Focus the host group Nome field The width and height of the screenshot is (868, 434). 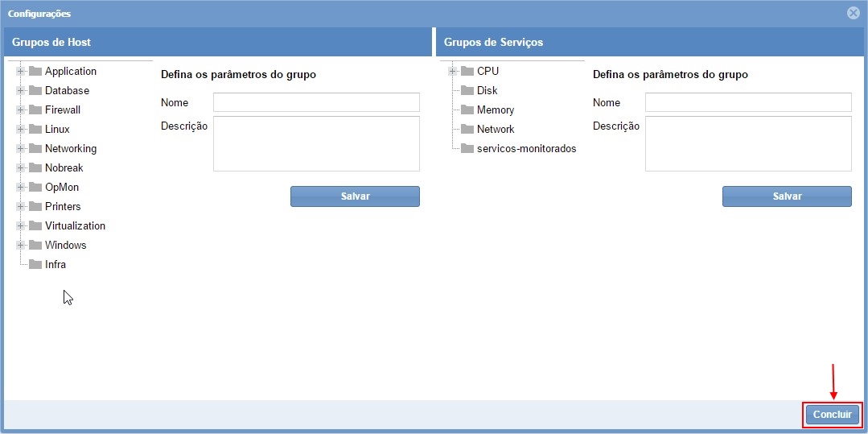coord(316,102)
